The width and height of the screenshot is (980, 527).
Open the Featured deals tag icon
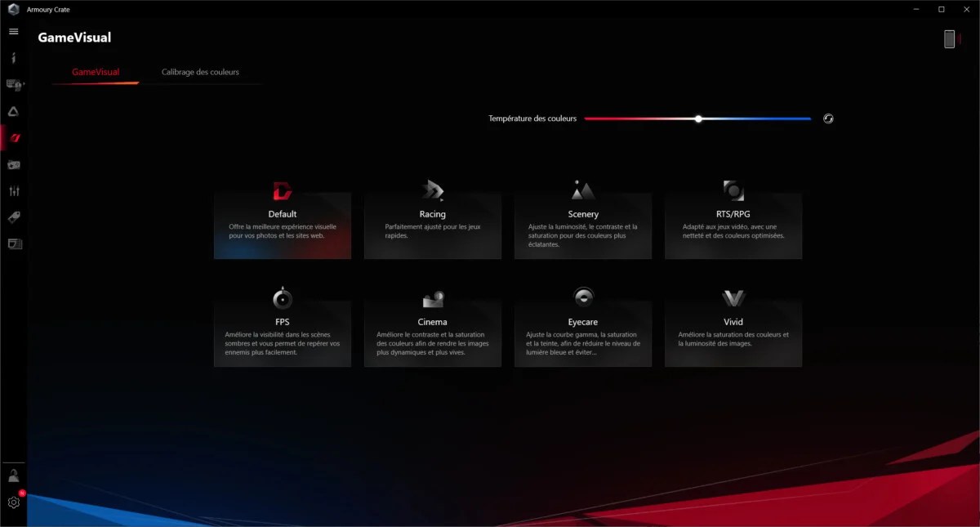click(14, 217)
